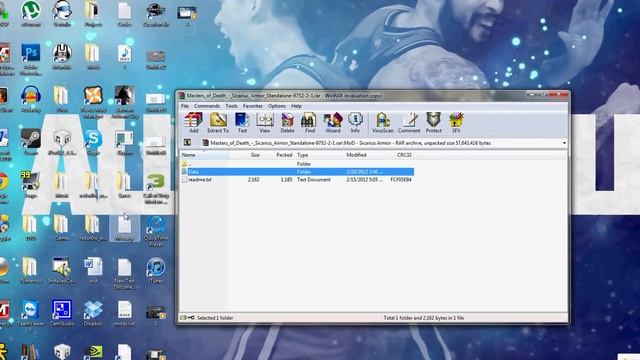Open iTunes desktop shortcut

coord(156,270)
